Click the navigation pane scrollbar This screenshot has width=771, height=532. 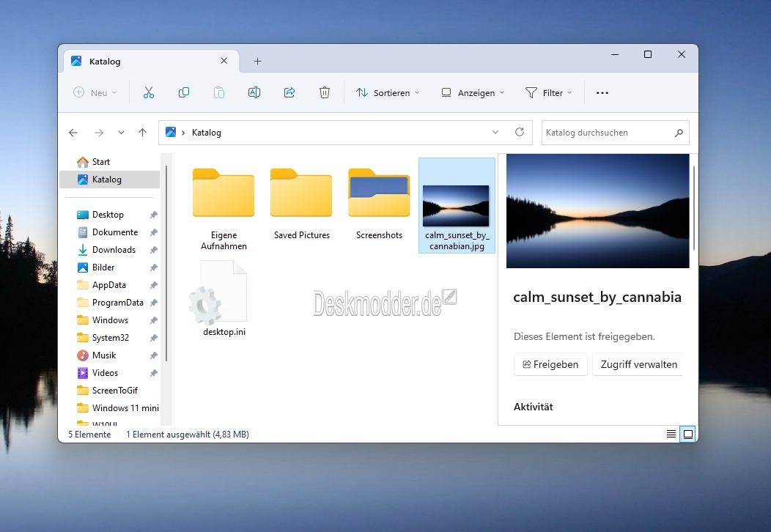point(166,263)
